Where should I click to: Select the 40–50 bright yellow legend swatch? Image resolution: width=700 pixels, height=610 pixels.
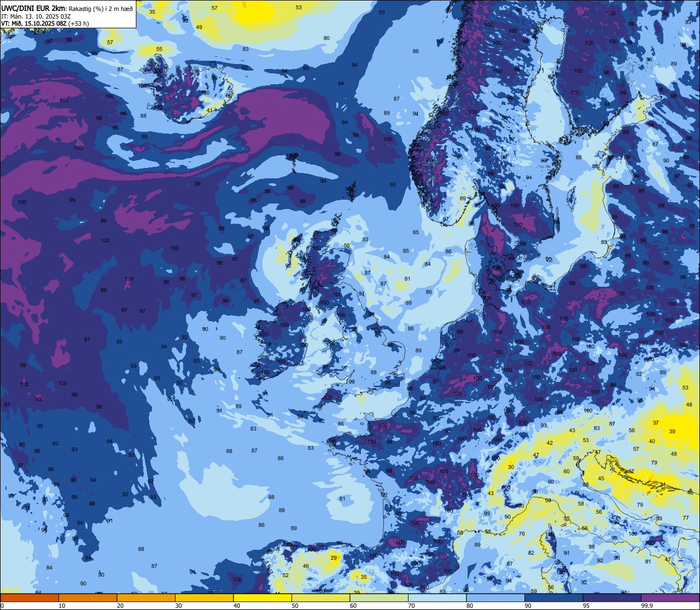click(262, 597)
